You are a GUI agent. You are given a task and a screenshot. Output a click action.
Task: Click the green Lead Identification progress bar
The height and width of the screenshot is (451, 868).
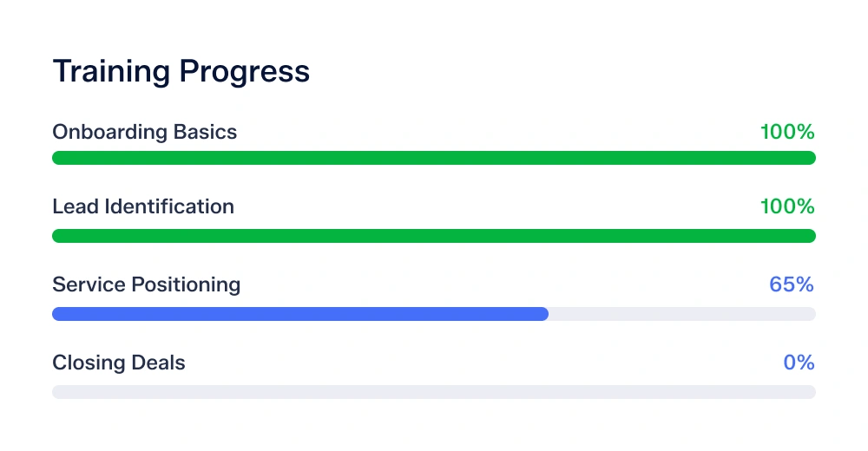[x=434, y=236]
